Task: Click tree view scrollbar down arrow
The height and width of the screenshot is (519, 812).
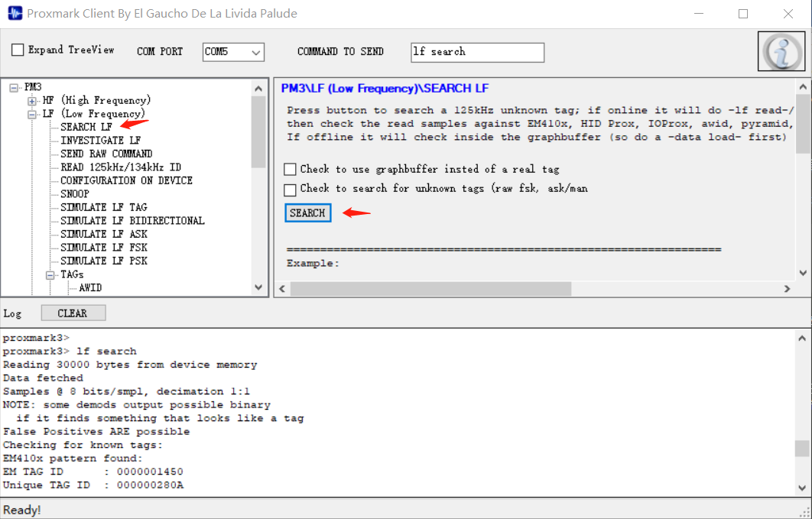Action: 258,287
